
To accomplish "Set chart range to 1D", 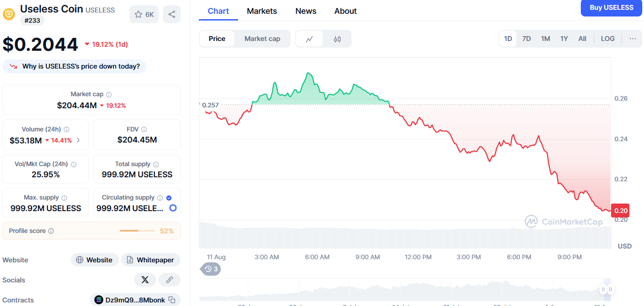I will pos(508,39).
